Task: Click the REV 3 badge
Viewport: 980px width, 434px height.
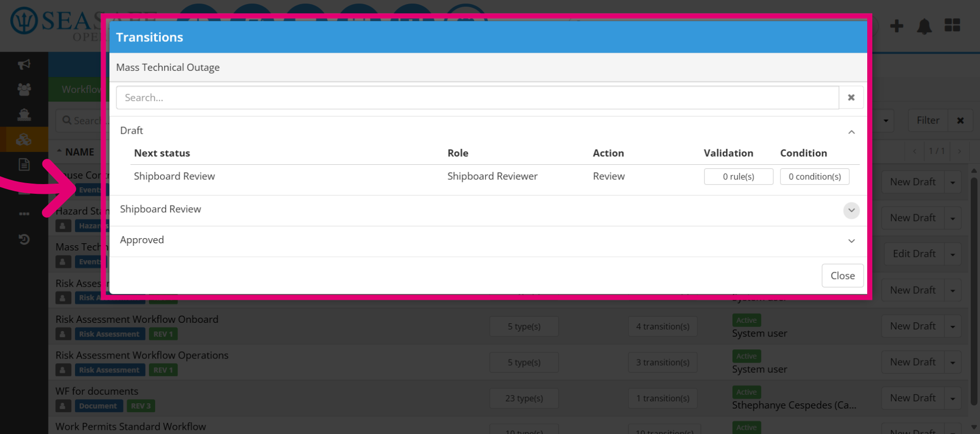Action: (x=141, y=406)
